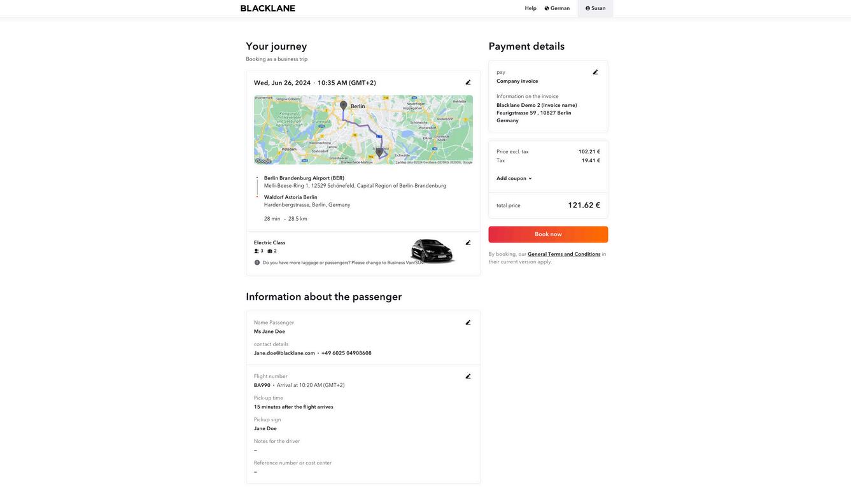Edit the Company invoice payment method
Screen dimensions: 851x504
coord(595,72)
